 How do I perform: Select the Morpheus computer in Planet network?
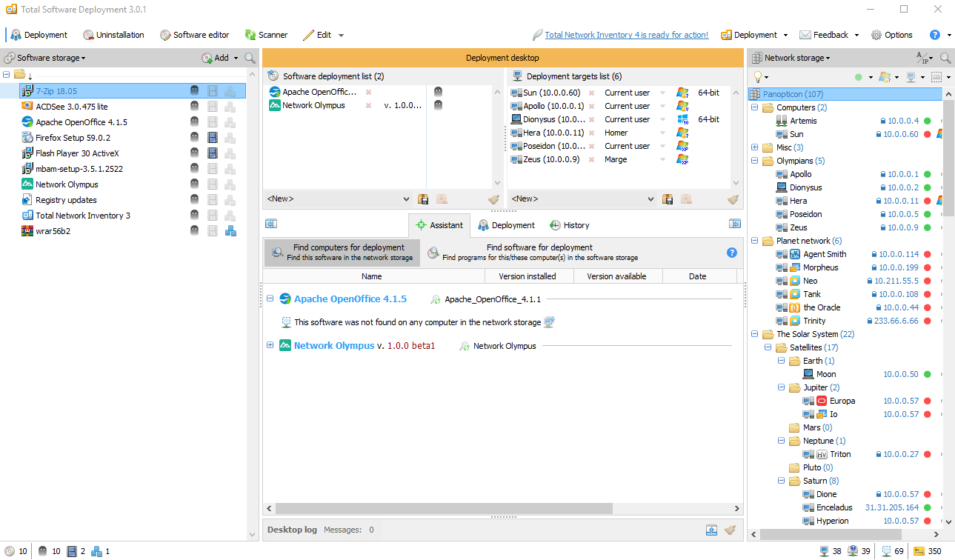tap(820, 267)
